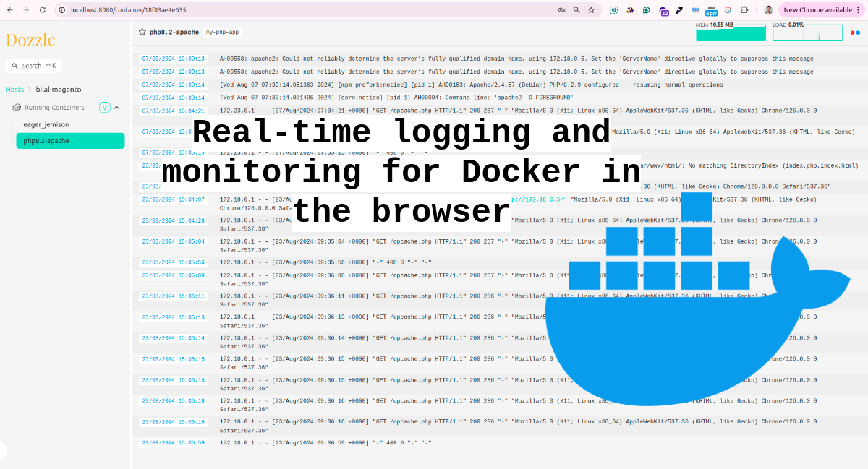Click the Grammarly extension icon
Viewport: 868px width, 469px height.
[647, 10]
